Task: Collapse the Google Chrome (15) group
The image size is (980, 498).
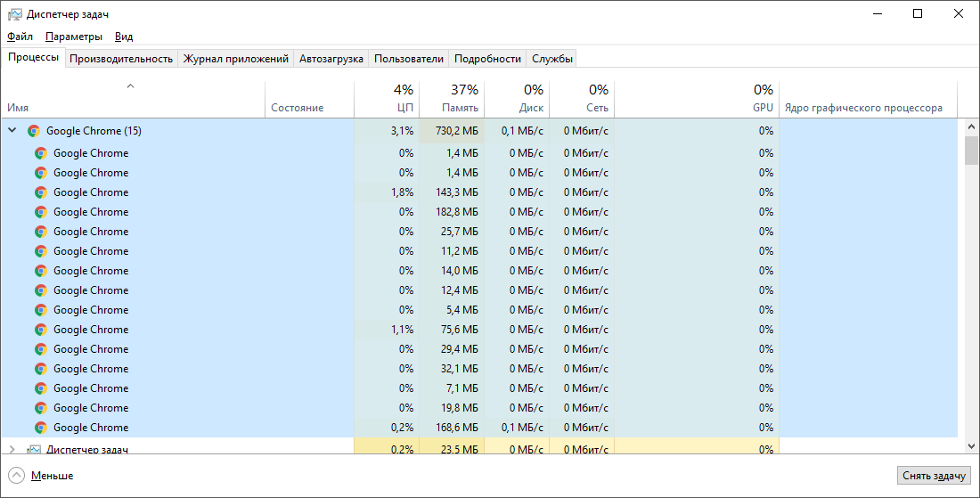Action: click(x=12, y=131)
